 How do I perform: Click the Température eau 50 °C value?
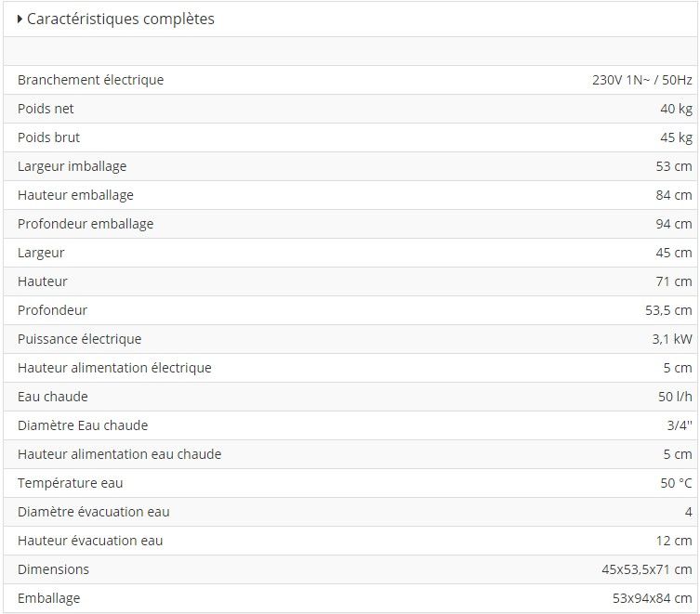click(676, 483)
